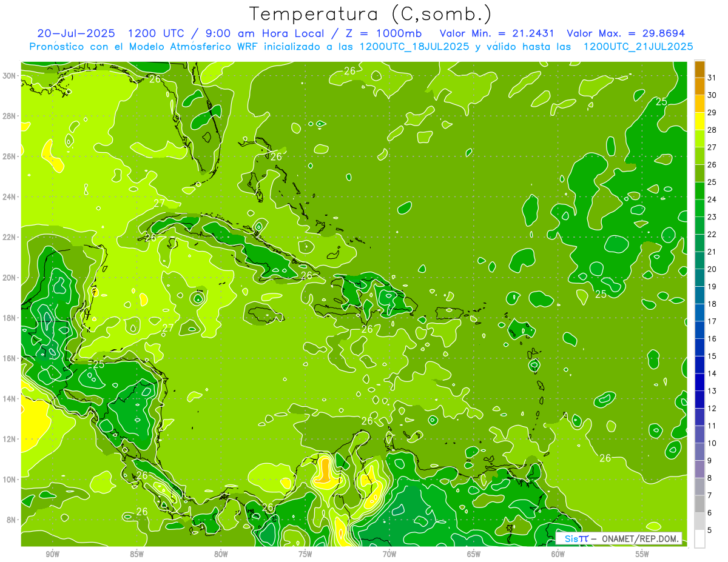This screenshot has width=728, height=562.
Task: Click the initialization stamp "1200UTC_18JUL2025"
Action: tap(414, 47)
